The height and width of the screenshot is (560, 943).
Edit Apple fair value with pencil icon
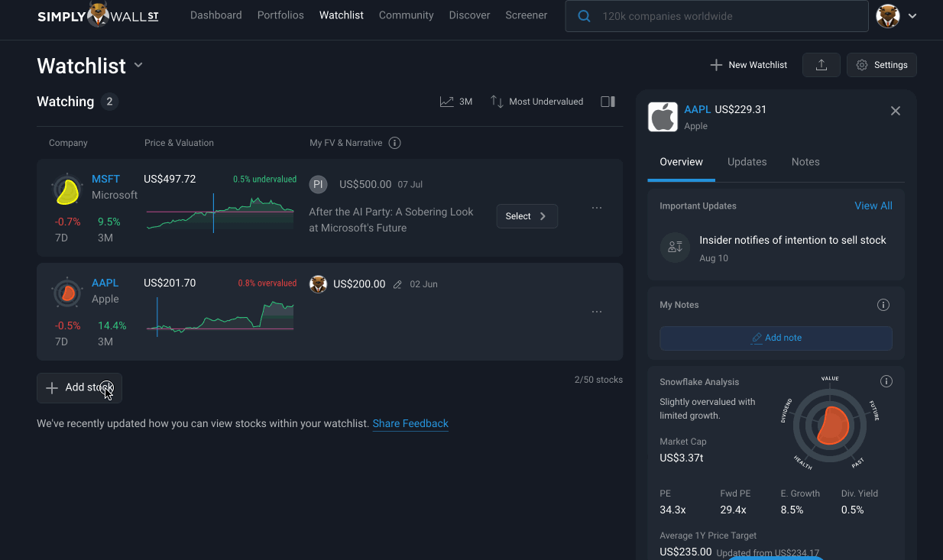tap(397, 284)
